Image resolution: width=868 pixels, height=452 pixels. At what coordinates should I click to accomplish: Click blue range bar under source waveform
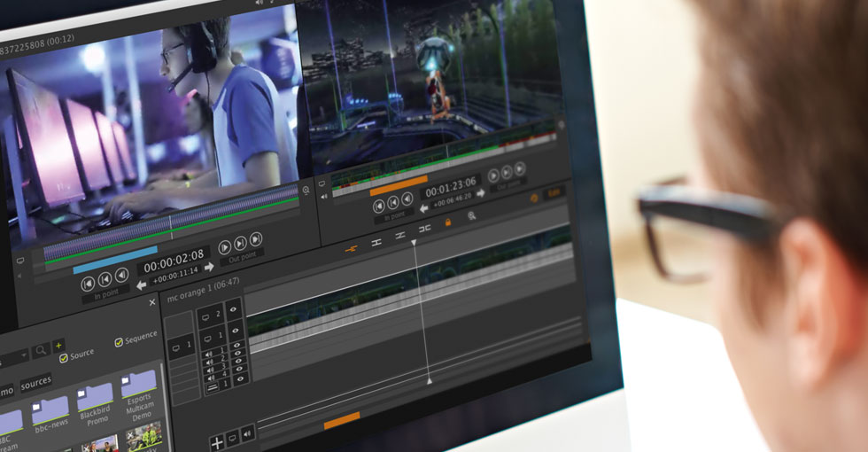coord(115,260)
